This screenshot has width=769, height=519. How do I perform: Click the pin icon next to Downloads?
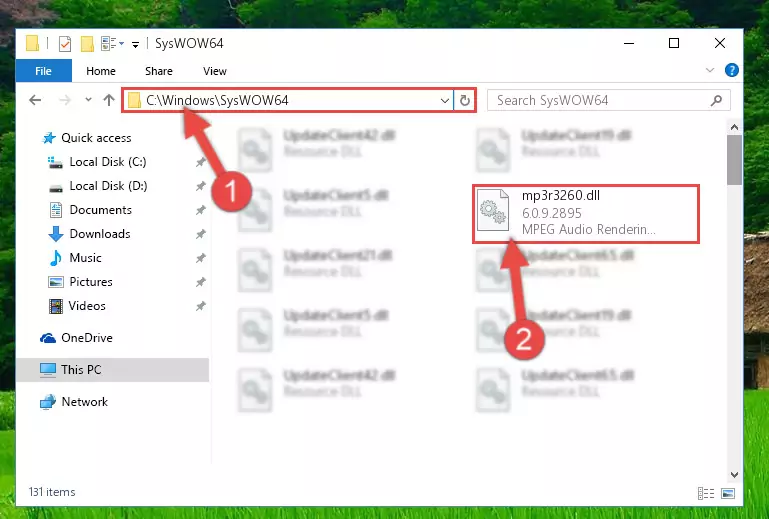coord(201,234)
